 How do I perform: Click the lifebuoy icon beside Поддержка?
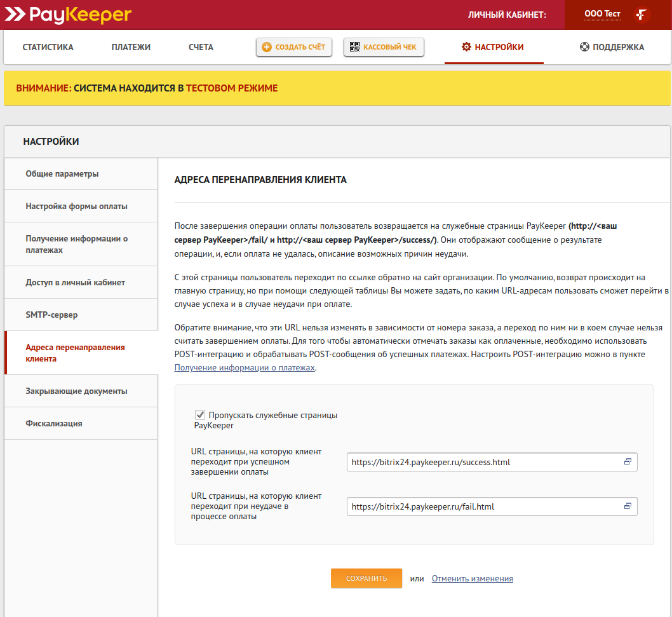[x=584, y=47]
